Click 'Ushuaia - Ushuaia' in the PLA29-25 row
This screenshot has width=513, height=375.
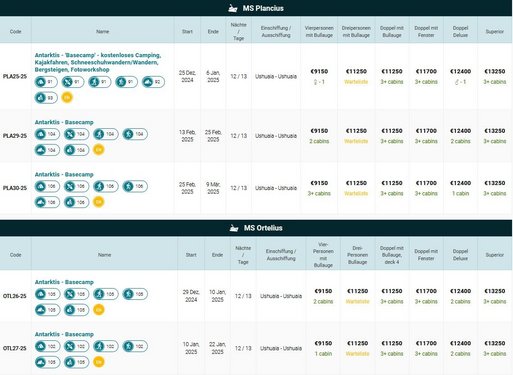(276, 136)
